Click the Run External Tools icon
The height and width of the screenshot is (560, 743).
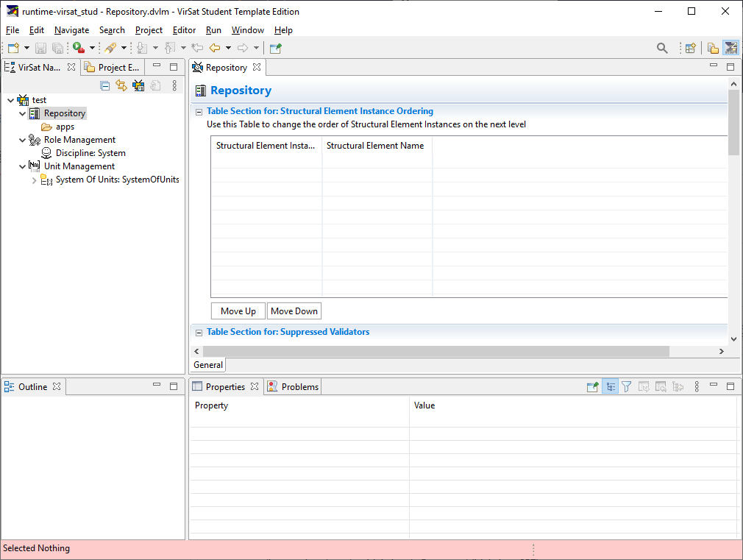79,48
